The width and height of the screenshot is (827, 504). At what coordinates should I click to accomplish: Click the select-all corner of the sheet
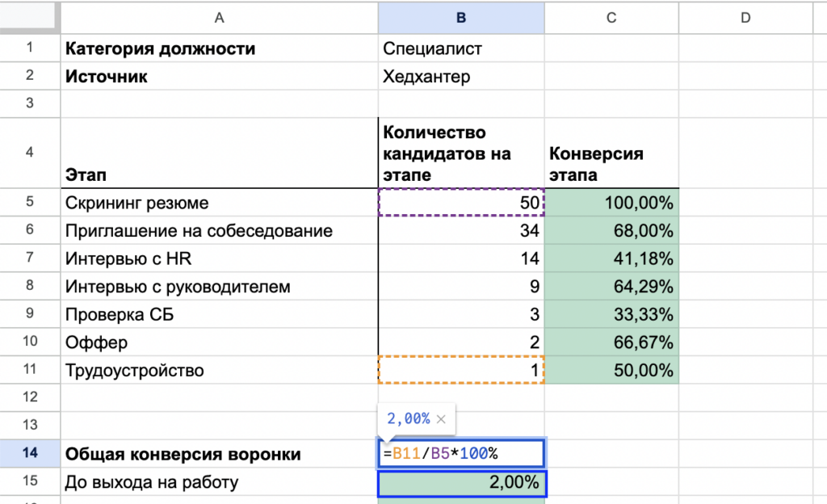tap(29, 17)
